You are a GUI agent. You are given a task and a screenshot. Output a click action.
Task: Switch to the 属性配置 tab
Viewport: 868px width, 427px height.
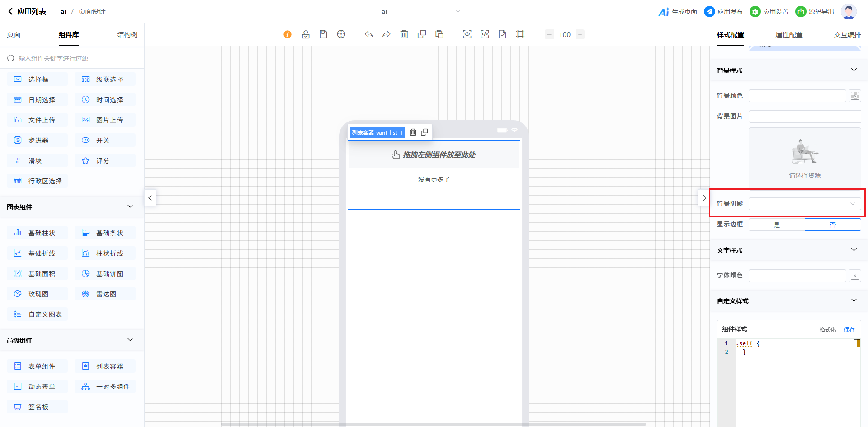coord(789,35)
